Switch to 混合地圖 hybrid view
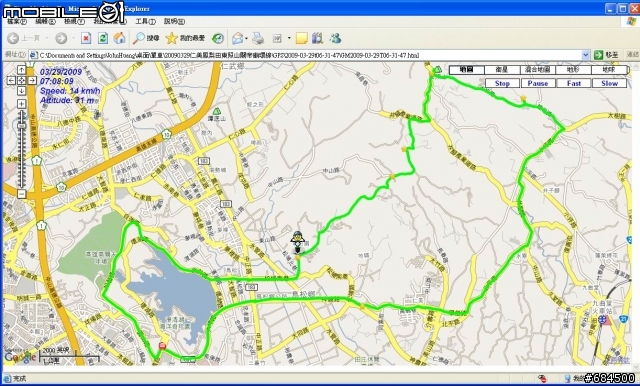 coord(538,70)
